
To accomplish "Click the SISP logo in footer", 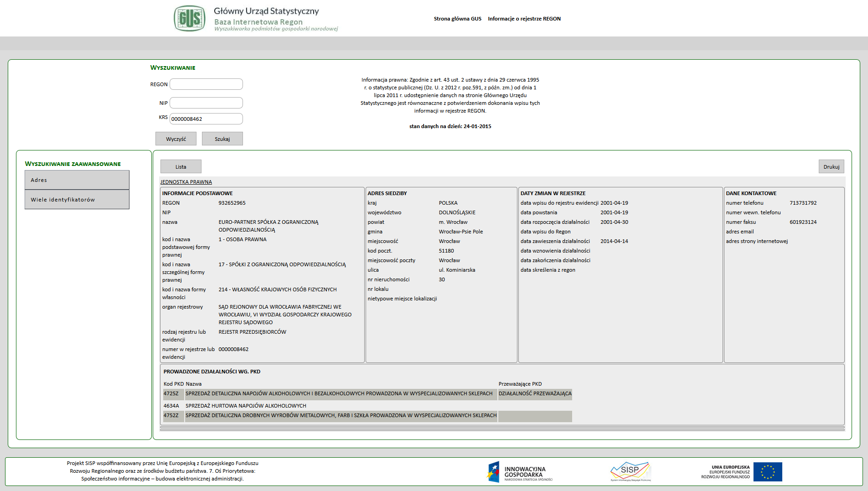I will 630,472.
